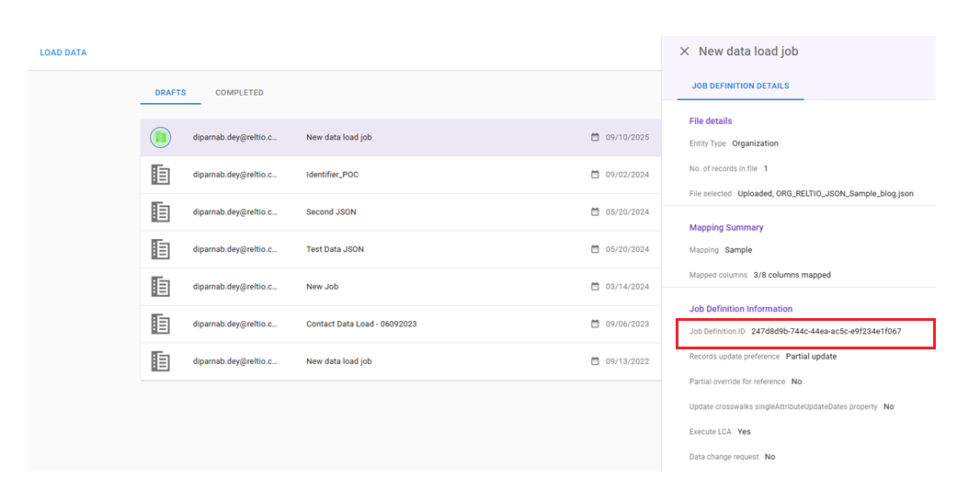Image resolution: width=980 pixels, height=479 pixels.
Task: Click the Job Definition ID value 247d8d9b-744c-44ea-ac5c-e9f234e1f067
Action: point(826,331)
